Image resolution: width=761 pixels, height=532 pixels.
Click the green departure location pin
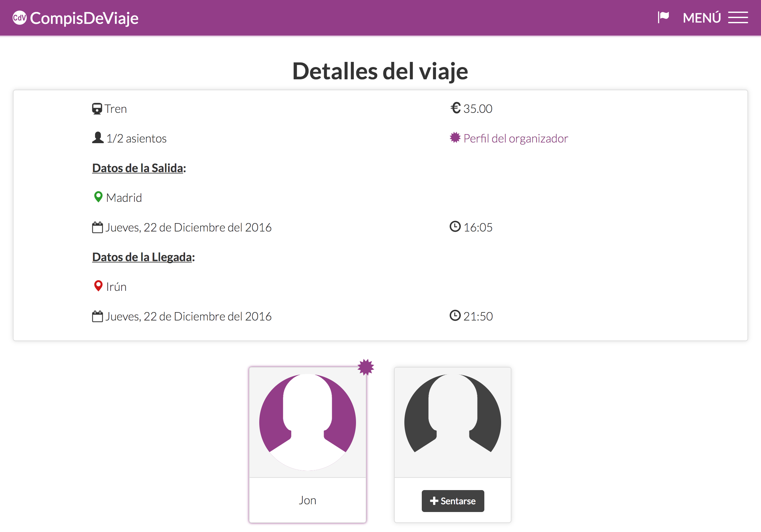tap(98, 197)
